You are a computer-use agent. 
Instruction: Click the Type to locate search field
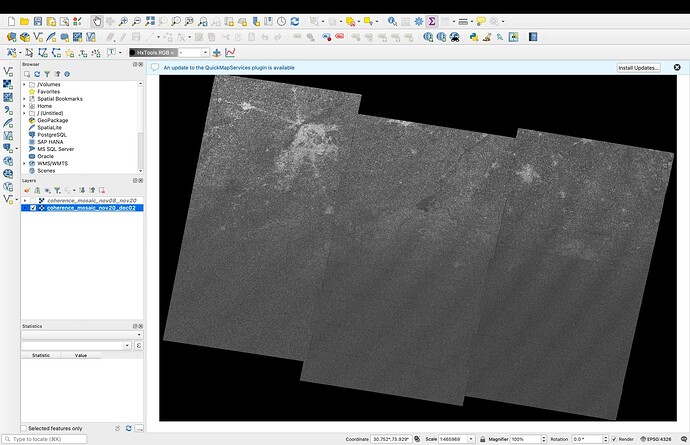click(40, 439)
